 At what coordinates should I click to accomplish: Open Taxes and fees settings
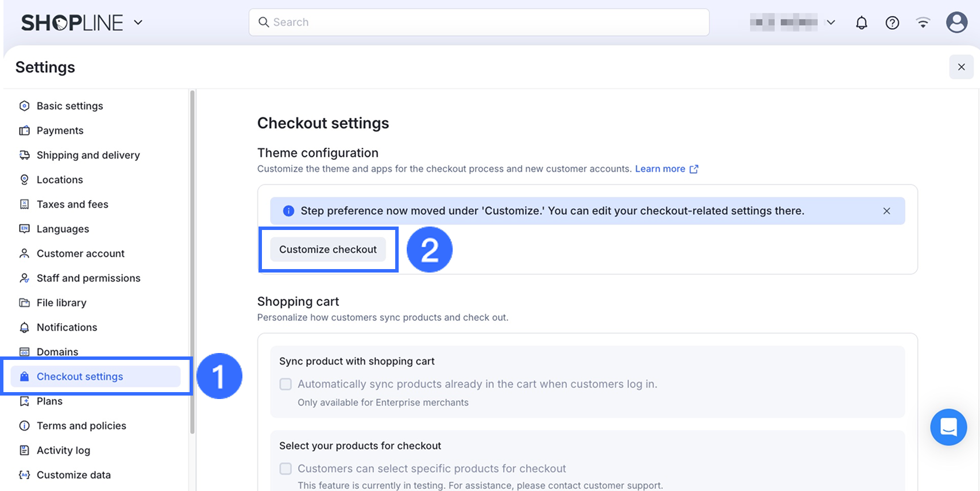[72, 204]
